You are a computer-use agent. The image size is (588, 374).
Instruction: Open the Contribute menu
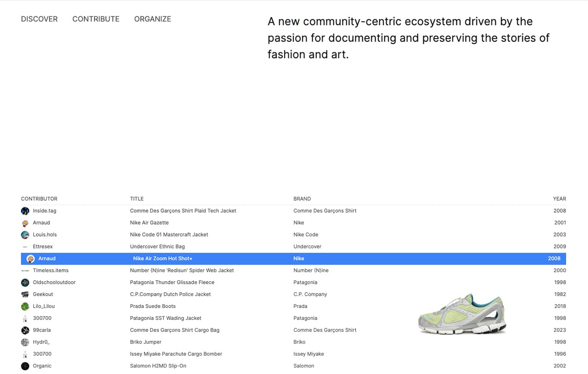click(x=96, y=19)
